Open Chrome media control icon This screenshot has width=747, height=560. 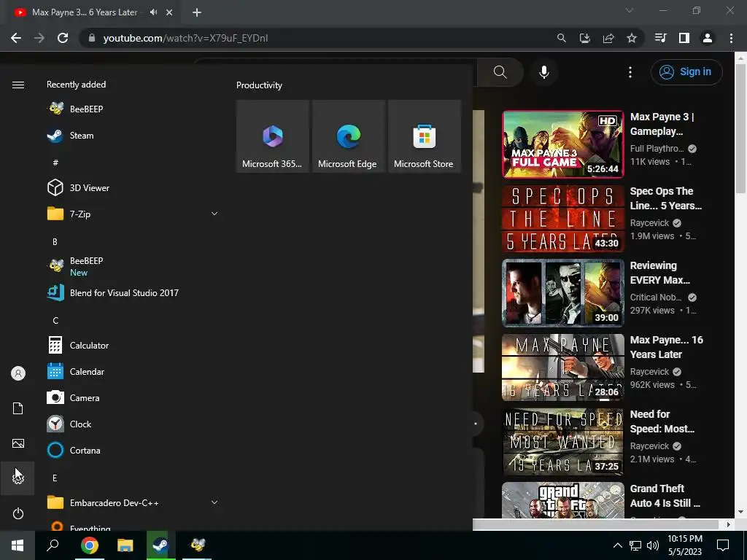(x=660, y=38)
